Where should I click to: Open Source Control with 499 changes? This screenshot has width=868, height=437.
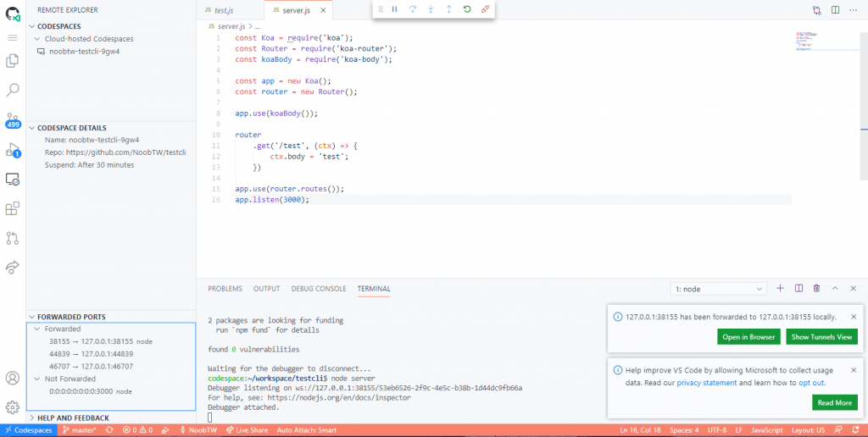[x=12, y=120]
